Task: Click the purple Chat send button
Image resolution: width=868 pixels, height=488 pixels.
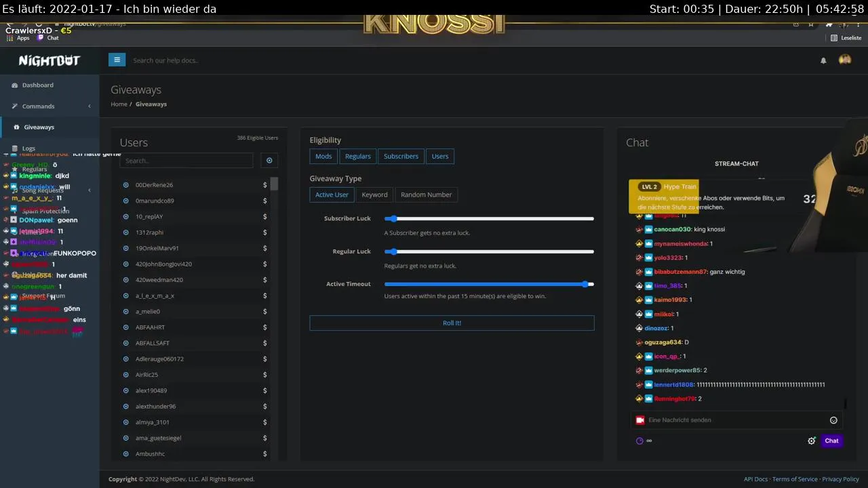Action: click(x=831, y=441)
